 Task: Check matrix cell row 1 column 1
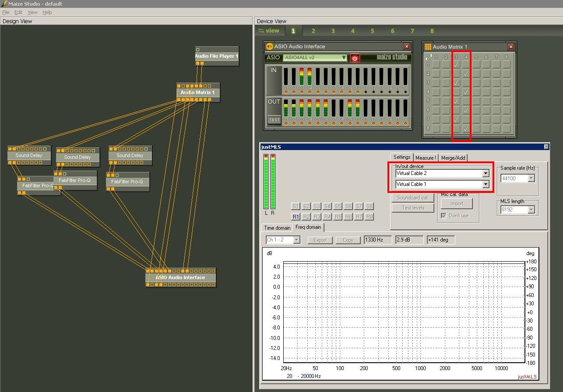point(436,64)
